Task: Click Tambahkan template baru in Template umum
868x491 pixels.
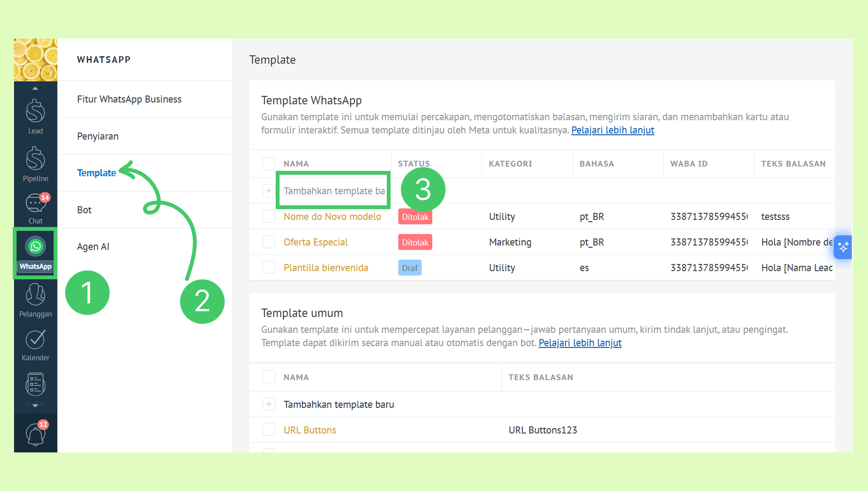Action: [339, 404]
